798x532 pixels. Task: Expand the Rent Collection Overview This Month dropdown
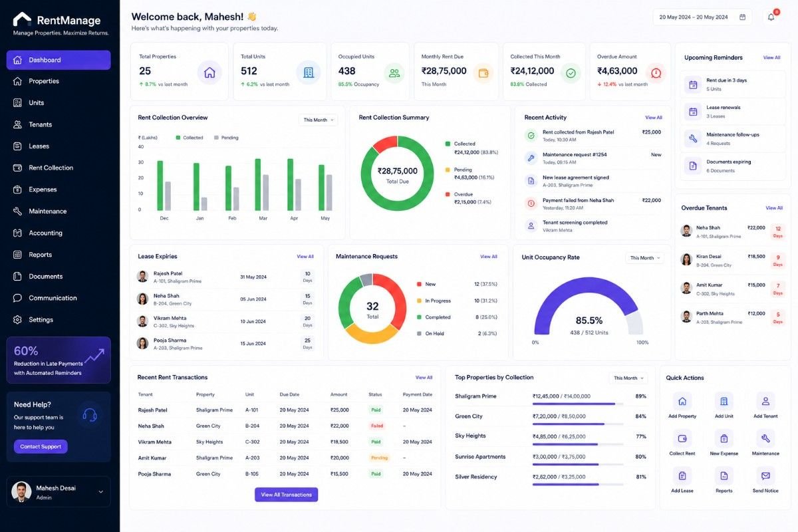319,120
